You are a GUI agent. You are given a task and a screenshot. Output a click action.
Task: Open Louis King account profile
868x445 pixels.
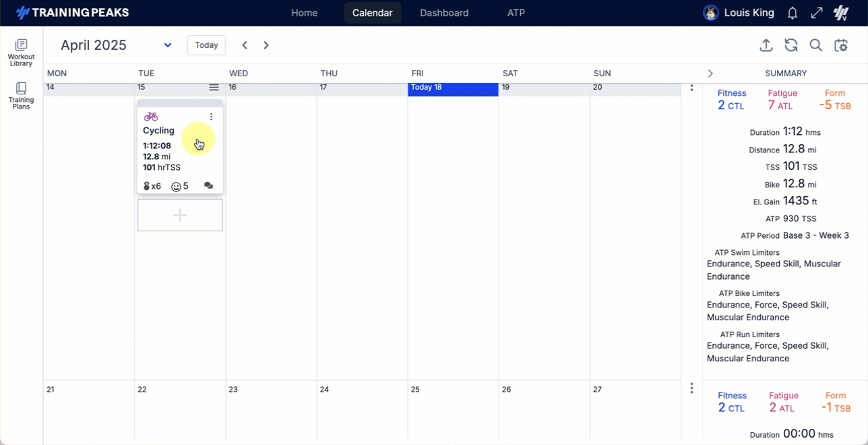pos(738,13)
